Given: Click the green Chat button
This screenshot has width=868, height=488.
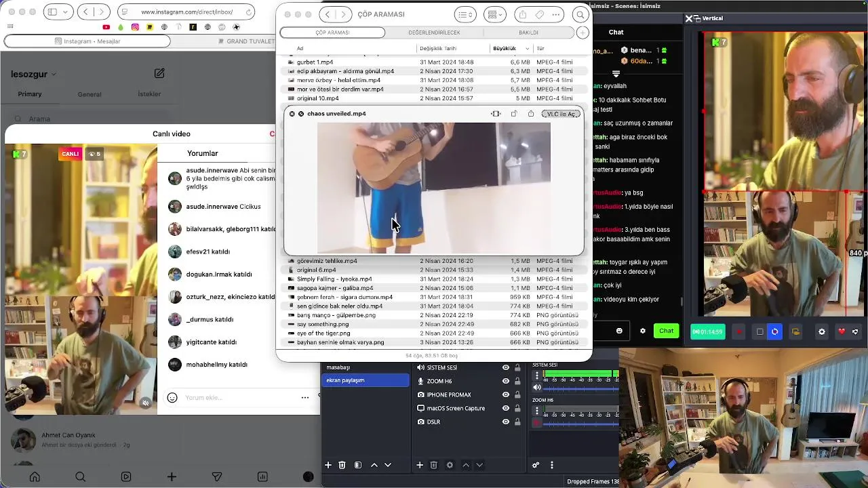Looking at the screenshot, I should point(667,331).
